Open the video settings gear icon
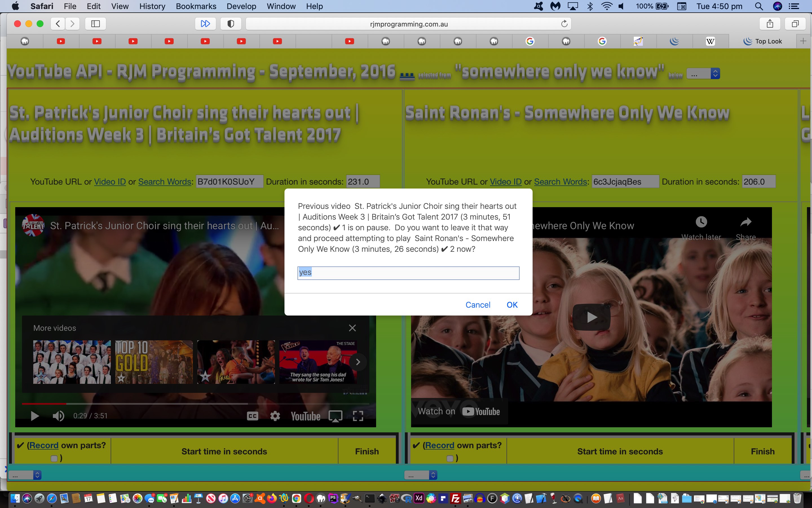 coord(275,416)
